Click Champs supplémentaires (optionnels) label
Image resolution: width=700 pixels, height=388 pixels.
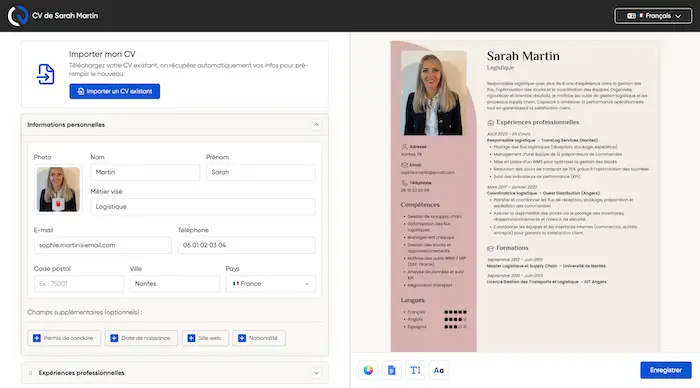point(85,312)
